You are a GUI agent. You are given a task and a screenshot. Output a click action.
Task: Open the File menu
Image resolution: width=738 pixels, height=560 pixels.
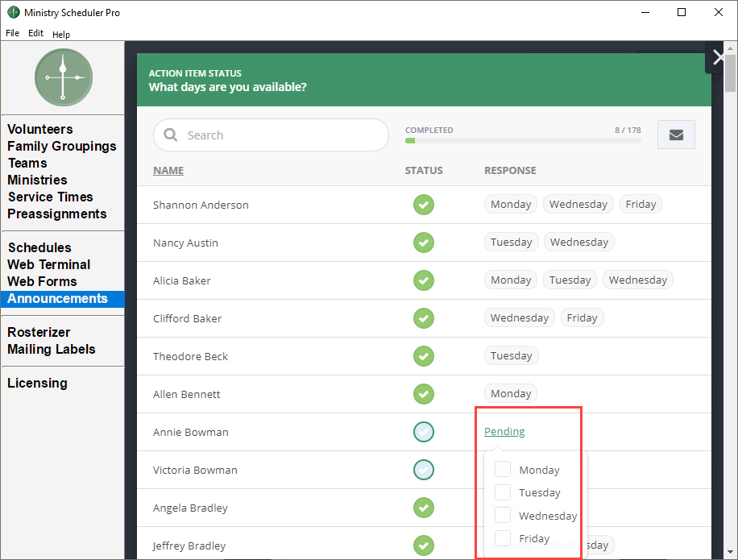tap(13, 33)
